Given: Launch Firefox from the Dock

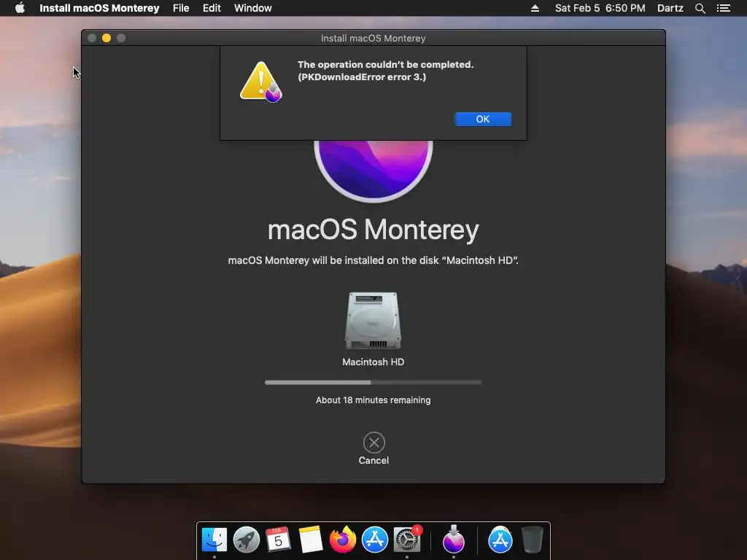Looking at the screenshot, I should [343, 540].
